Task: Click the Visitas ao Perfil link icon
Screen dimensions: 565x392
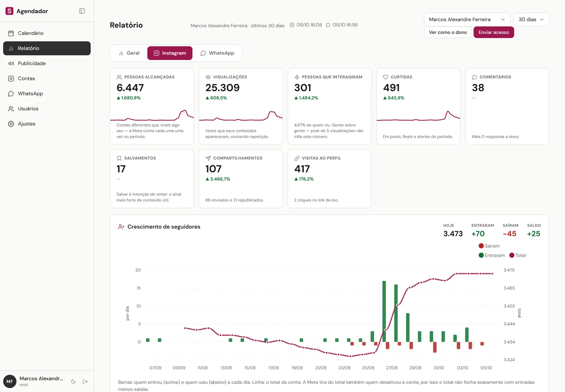Action: (297, 158)
